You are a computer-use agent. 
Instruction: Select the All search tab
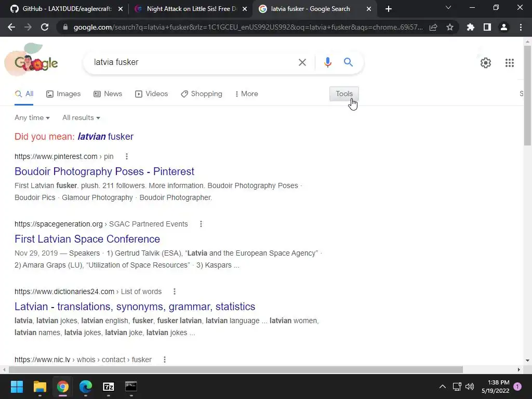tap(24, 94)
